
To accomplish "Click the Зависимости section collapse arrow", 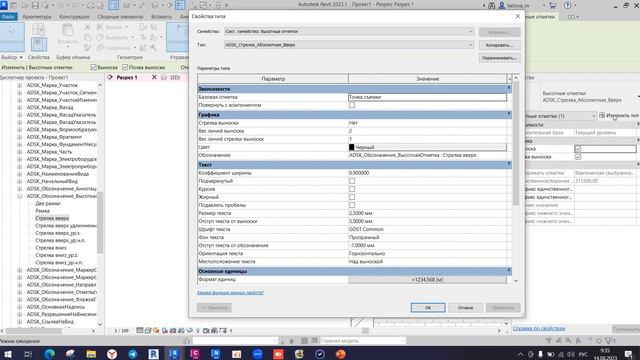I will point(509,88).
